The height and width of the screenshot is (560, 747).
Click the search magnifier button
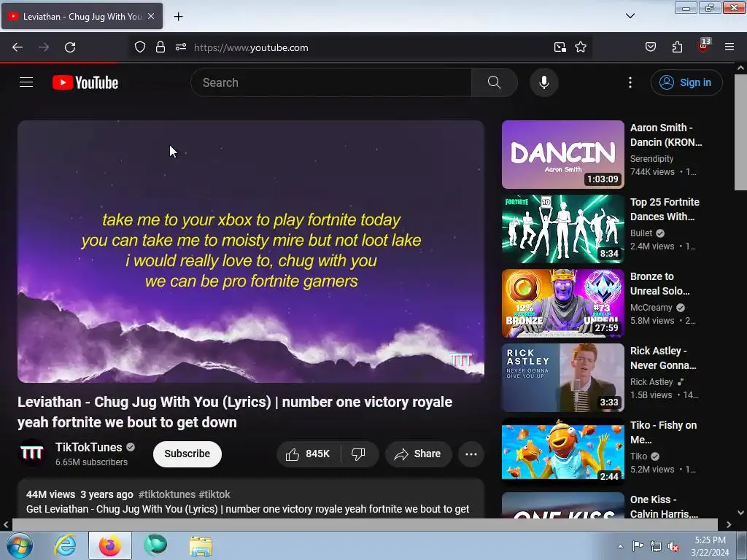pyautogui.click(x=494, y=82)
